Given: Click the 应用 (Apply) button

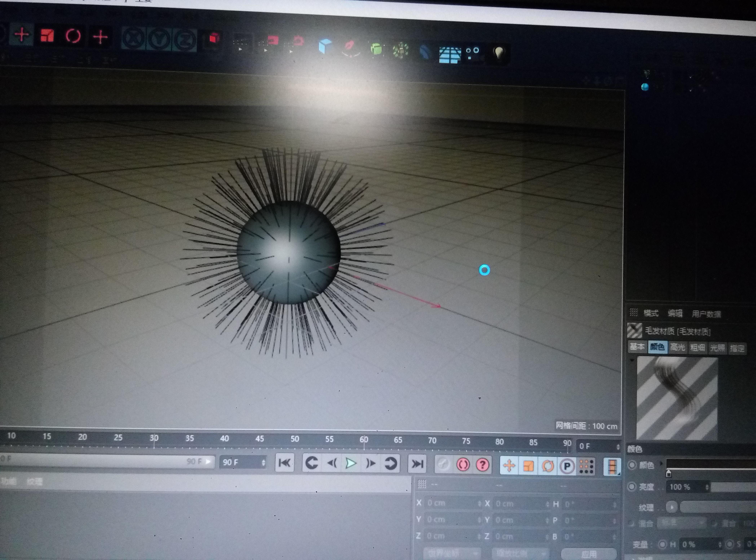Looking at the screenshot, I should coord(589,554).
